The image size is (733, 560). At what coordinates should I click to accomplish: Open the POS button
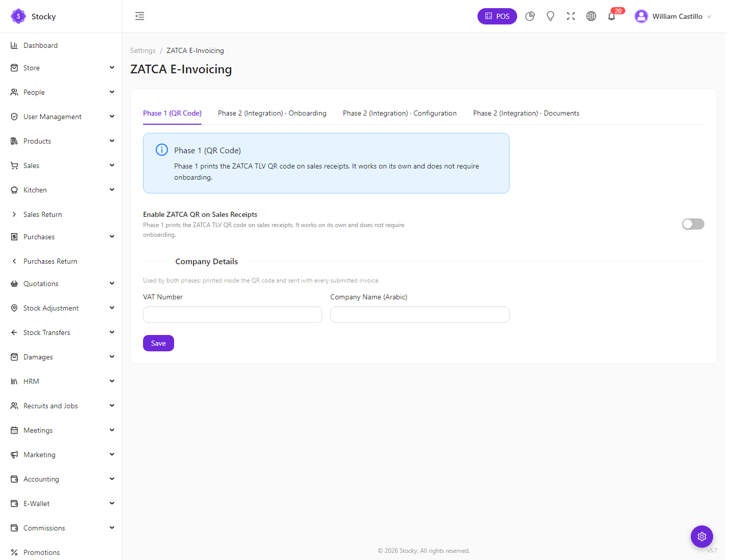(x=497, y=16)
